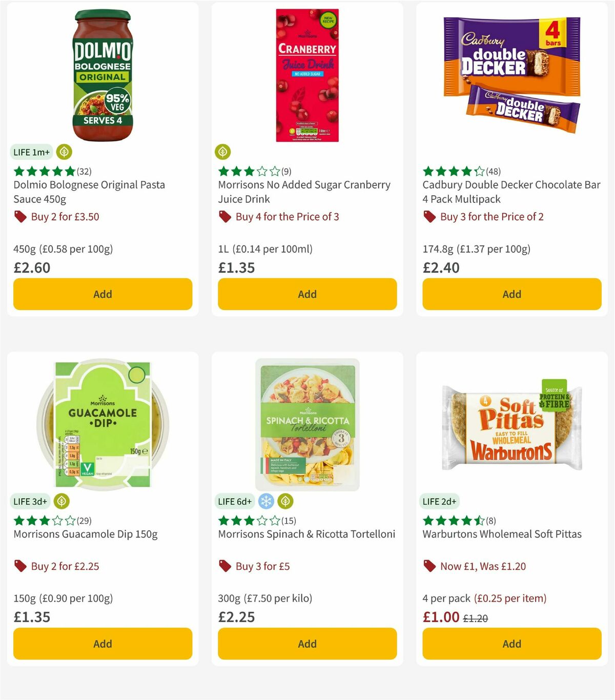
Task: Add Dolmio Bolognese Pasta Sauce to basket
Action: coord(102,294)
